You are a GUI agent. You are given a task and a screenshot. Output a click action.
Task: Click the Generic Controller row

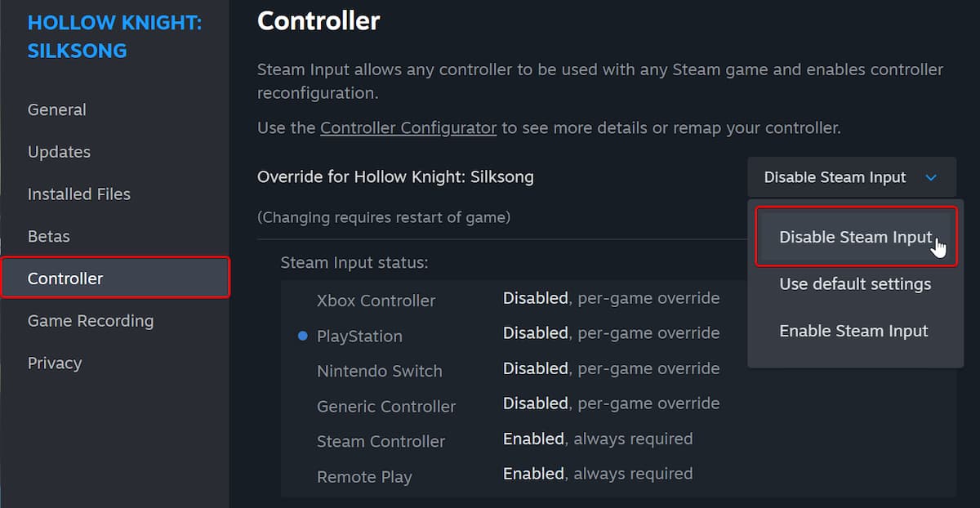(x=386, y=407)
